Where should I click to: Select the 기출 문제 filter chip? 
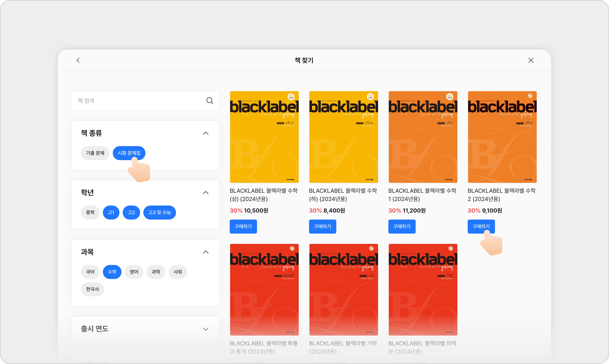[x=95, y=153]
